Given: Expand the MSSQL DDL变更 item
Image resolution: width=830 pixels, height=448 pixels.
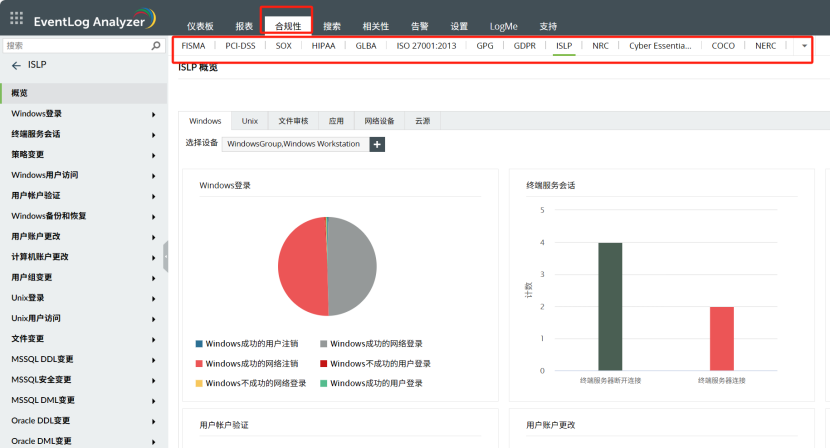Looking at the screenshot, I should coord(153,359).
